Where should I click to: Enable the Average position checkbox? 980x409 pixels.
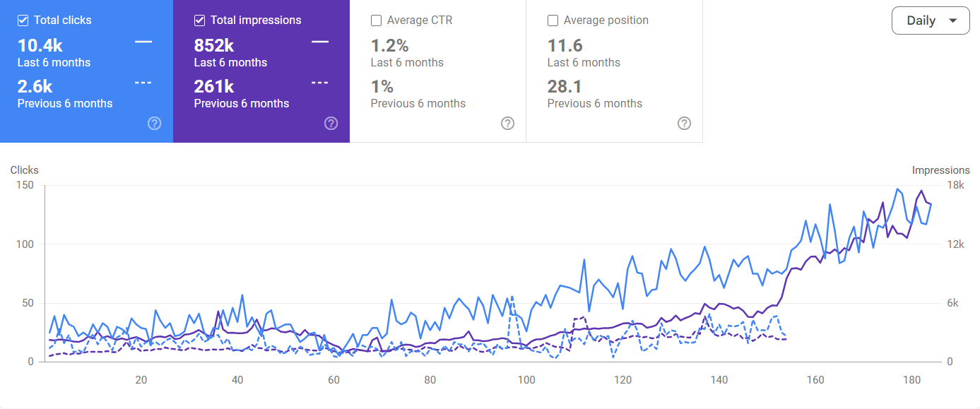point(553,20)
